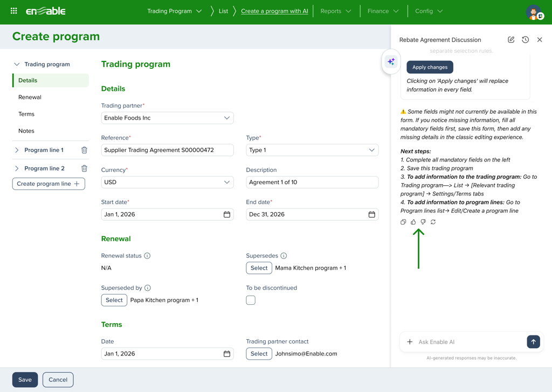Give thumbs down to AI response
The image size is (552, 392).
(x=423, y=222)
